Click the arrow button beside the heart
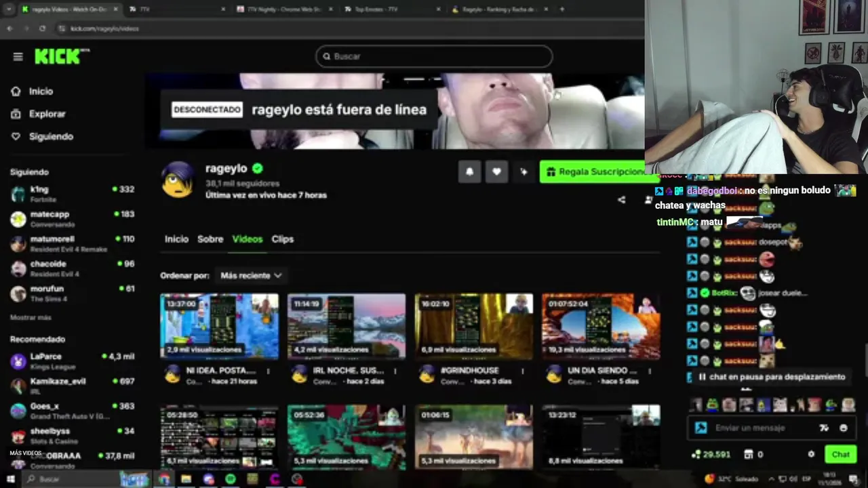The image size is (868, 488). [x=524, y=172]
